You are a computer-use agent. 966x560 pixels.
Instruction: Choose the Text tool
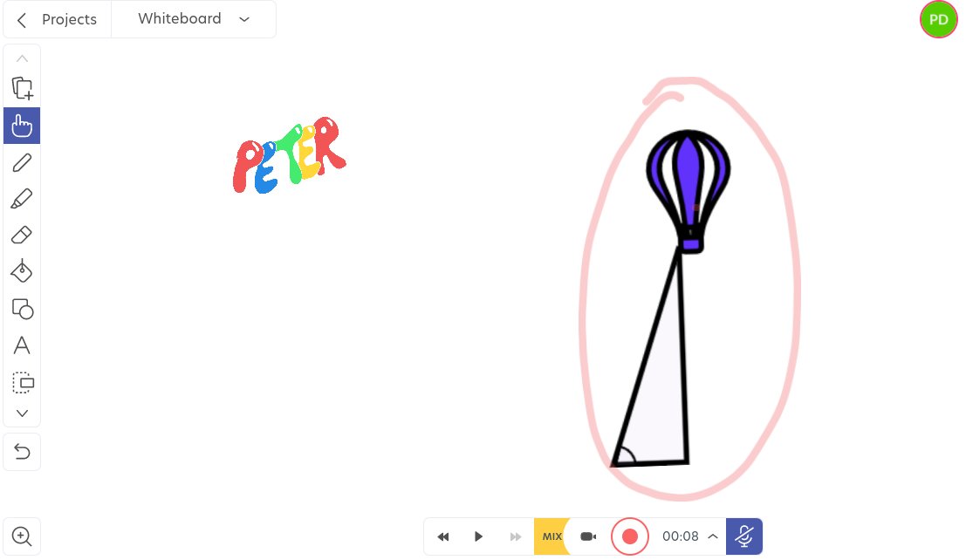[22, 345]
